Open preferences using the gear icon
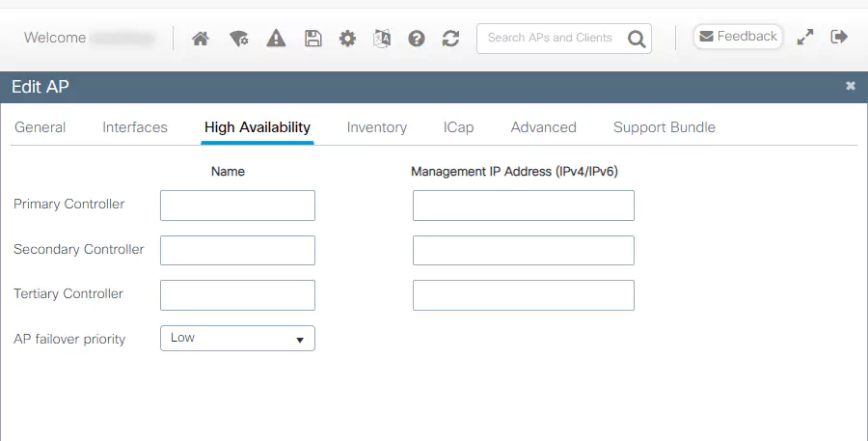The width and height of the screenshot is (868, 441). click(x=347, y=39)
